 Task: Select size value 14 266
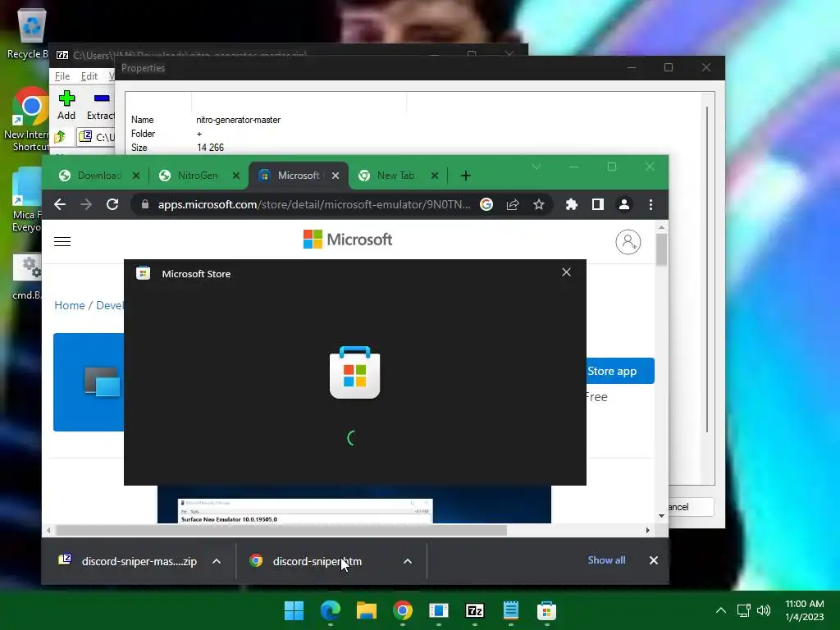[211, 148]
